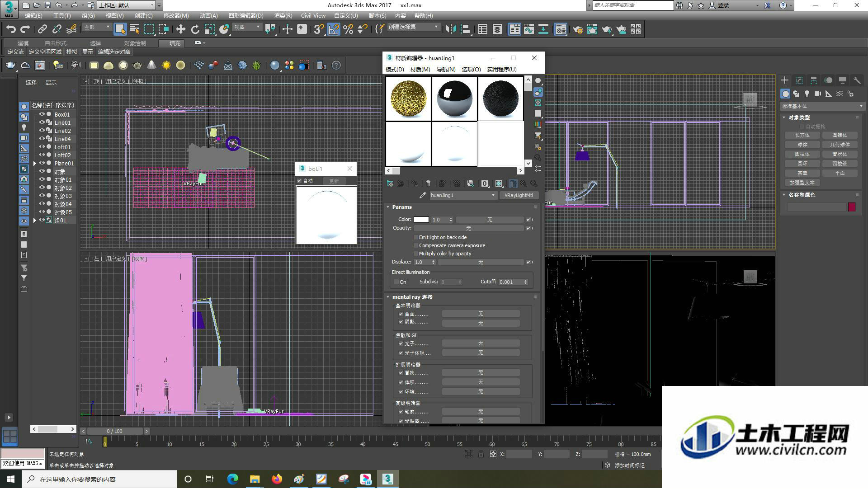Open 材质(M) menu in Material Editor

point(420,70)
